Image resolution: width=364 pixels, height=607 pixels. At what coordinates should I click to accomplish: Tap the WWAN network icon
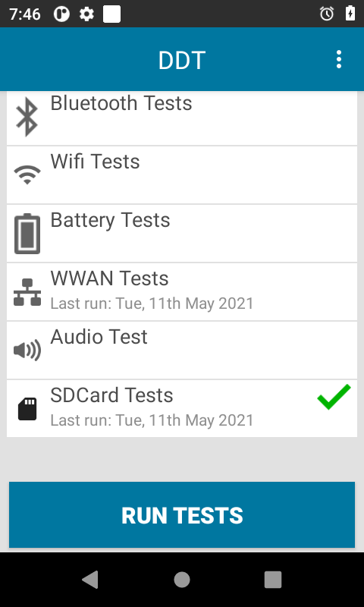(27, 292)
